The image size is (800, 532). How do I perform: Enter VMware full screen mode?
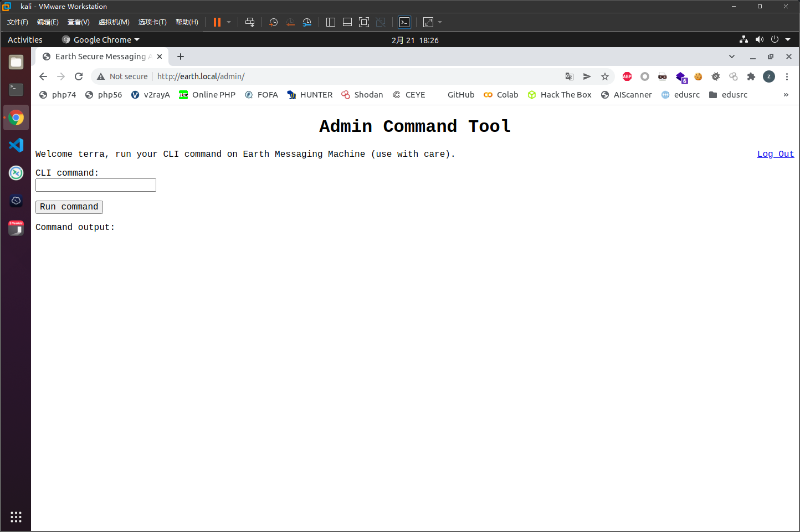(364, 22)
